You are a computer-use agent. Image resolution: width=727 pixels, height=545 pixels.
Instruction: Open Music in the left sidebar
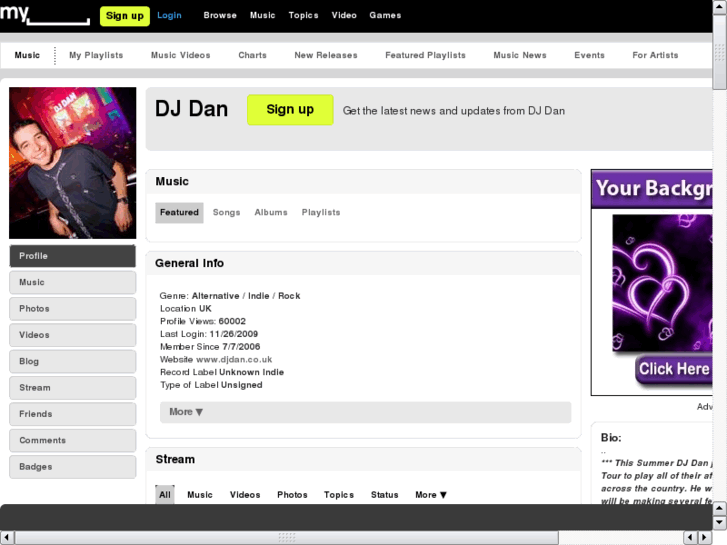click(73, 282)
